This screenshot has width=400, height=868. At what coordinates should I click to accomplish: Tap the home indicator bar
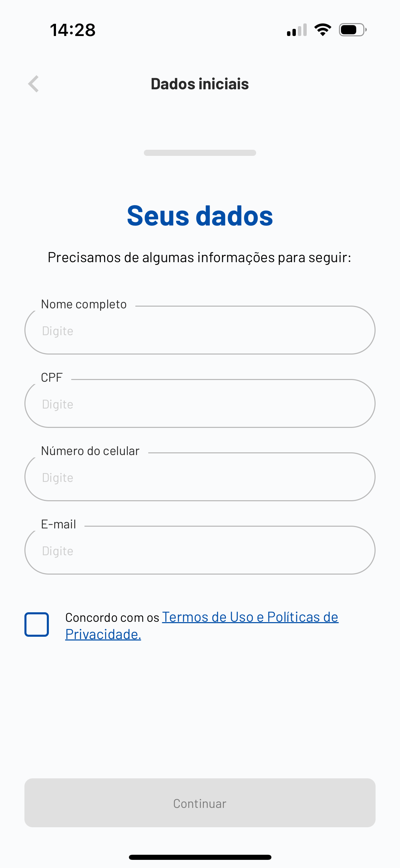(200, 857)
